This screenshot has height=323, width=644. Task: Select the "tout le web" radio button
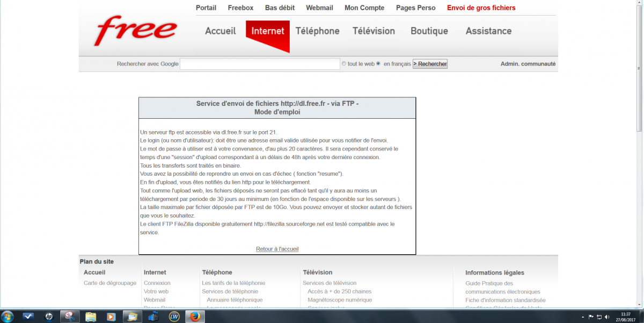[x=344, y=63]
